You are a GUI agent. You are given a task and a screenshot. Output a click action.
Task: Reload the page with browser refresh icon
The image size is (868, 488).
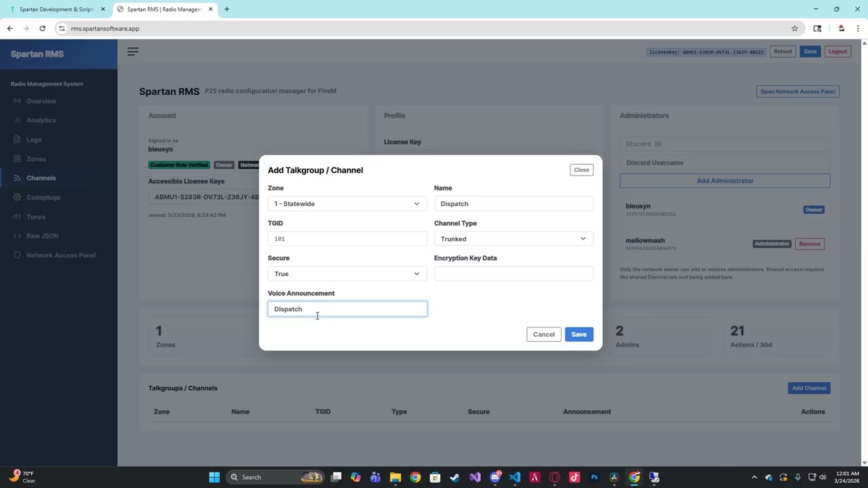(x=42, y=28)
